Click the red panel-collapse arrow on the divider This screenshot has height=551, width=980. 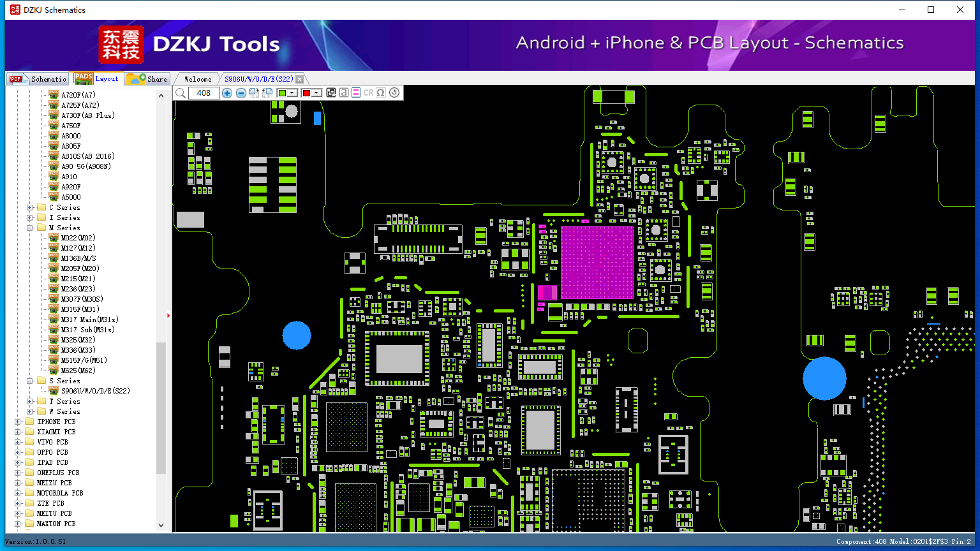point(168,315)
